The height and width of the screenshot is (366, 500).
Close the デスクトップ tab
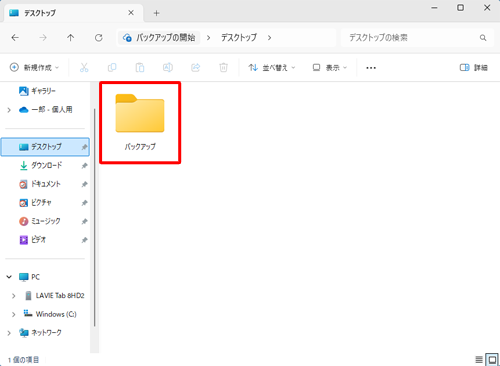click(x=131, y=13)
